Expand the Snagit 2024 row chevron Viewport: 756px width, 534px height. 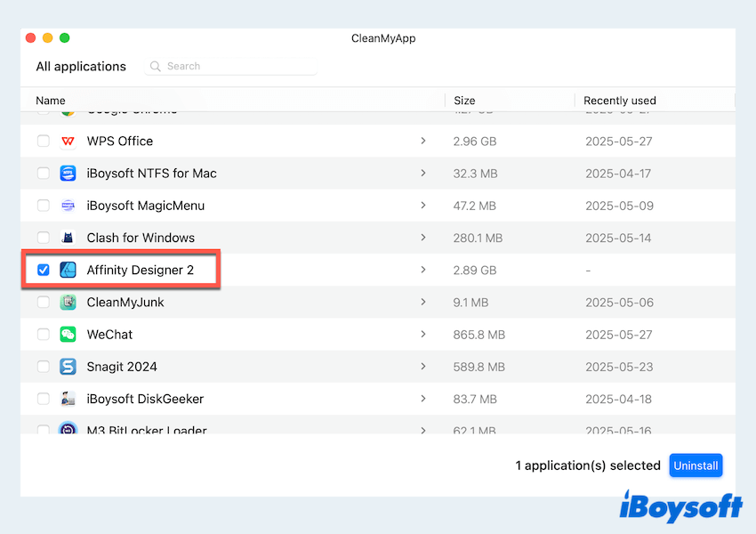click(422, 367)
